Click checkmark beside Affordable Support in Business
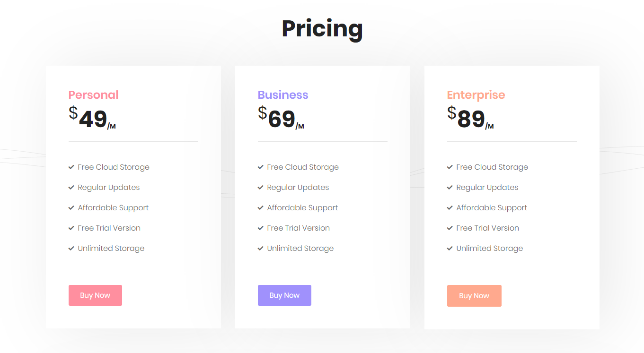Screen dimensions: 644x353 pos(261,207)
